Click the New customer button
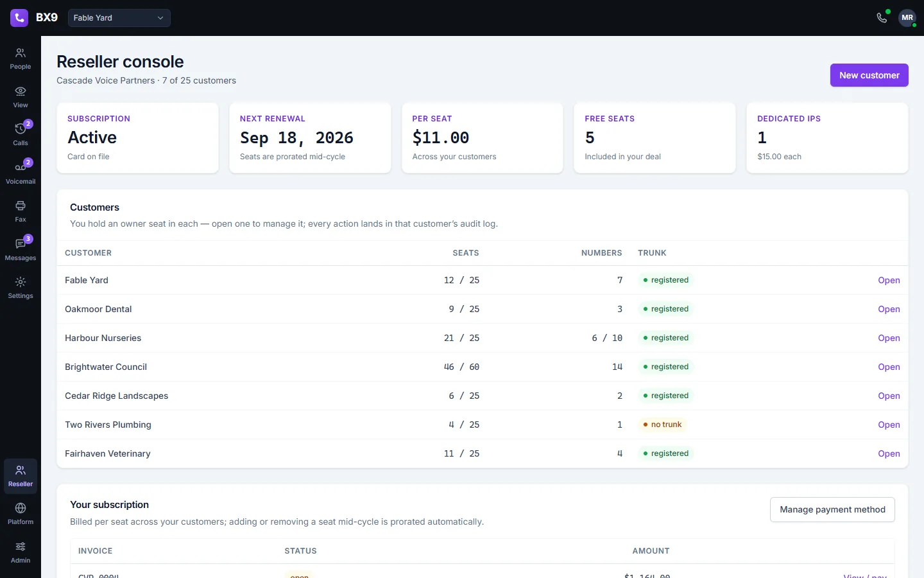 click(869, 75)
